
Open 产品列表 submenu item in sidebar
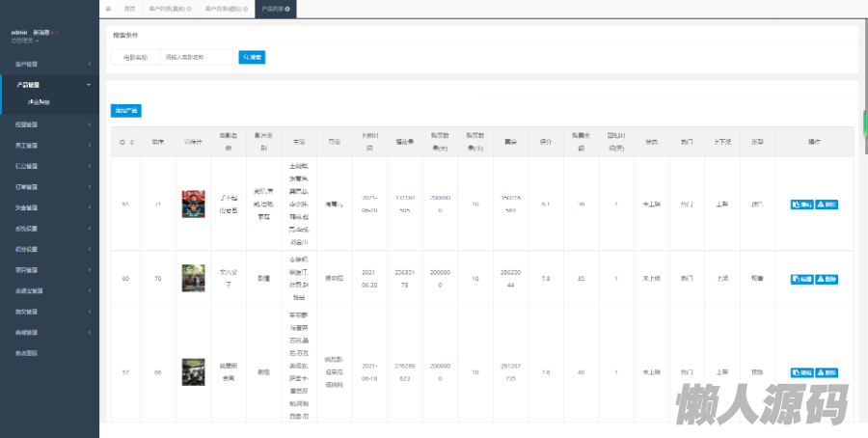tap(40, 101)
